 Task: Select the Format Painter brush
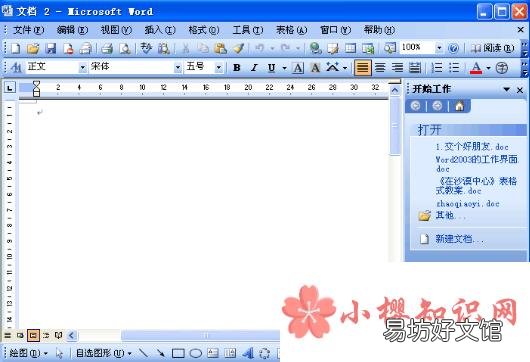tap(239, 48)
